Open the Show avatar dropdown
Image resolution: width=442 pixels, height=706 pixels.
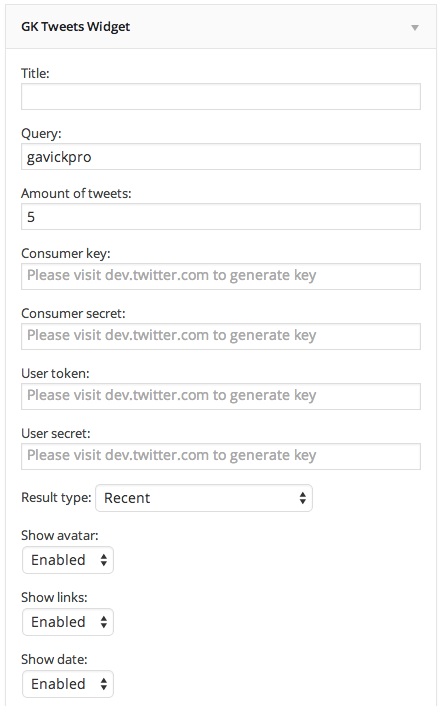[x=68, y=560]
